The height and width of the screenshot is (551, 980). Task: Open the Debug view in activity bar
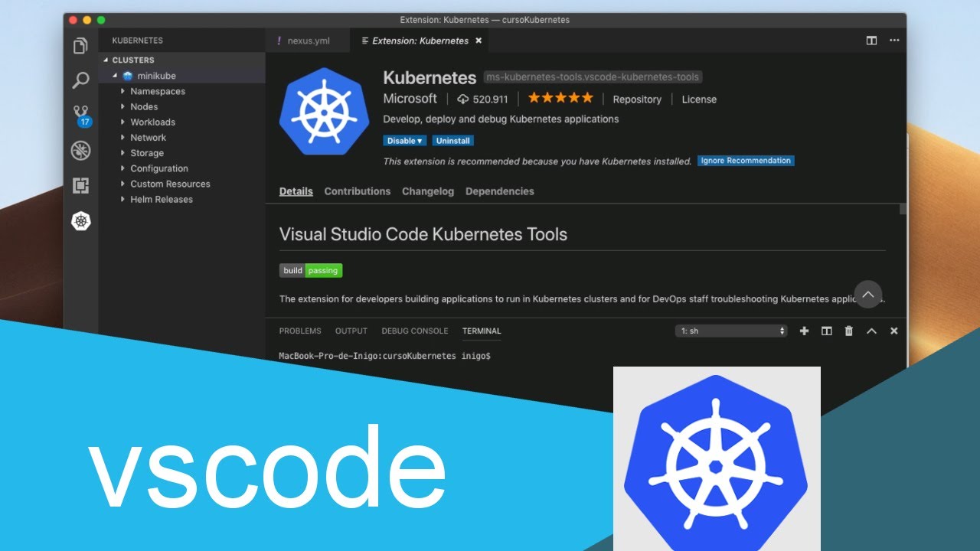[80, 151]
